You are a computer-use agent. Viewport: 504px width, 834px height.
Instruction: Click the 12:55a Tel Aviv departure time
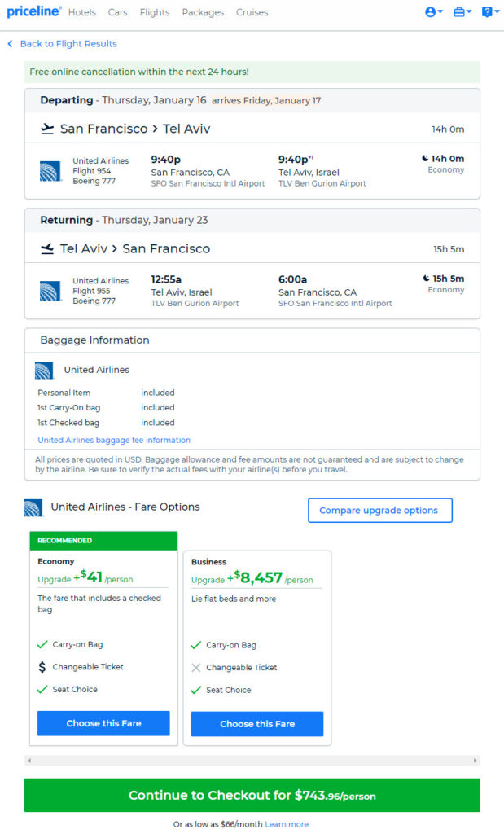point(166,279)
